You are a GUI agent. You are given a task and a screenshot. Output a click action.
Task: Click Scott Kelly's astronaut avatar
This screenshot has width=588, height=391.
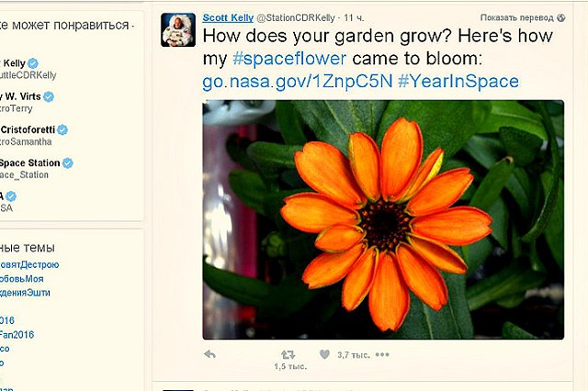coord(176,30)
